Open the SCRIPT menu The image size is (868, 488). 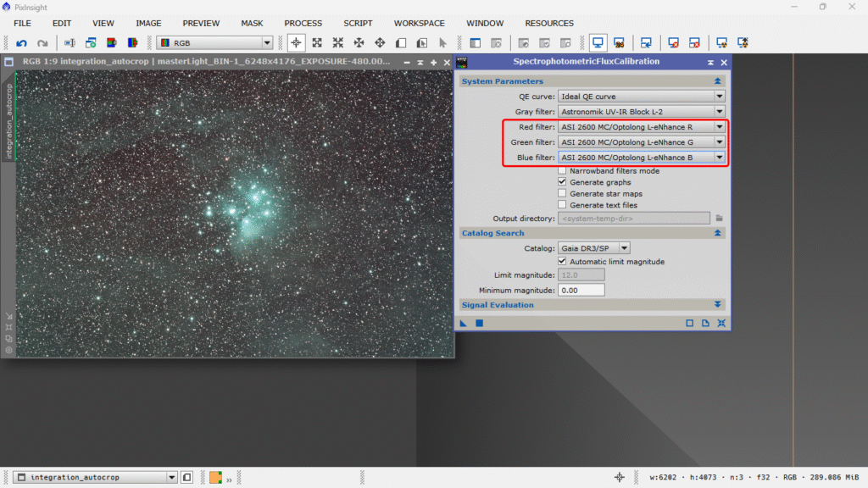(358, 23)
